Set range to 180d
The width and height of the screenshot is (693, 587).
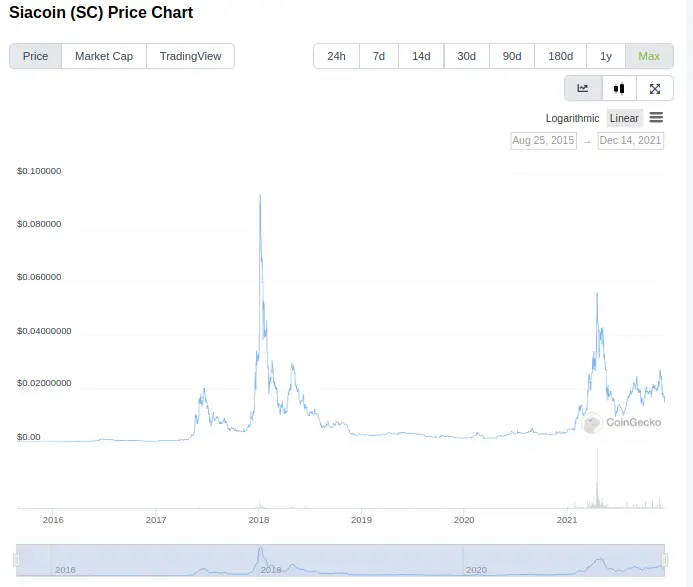pyautogui.click(x=560, y=56)
